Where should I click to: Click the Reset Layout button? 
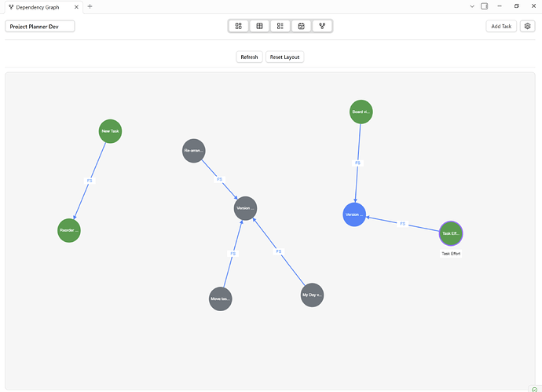pyautogui.click(x=284, y=57)
